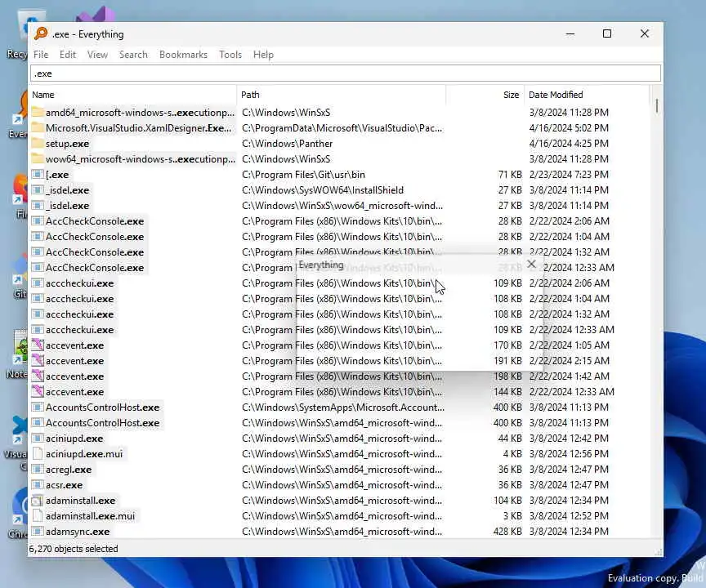Maximize the Everything window
The width and height of the screenshot is (706, 588).
coord(607,33)
